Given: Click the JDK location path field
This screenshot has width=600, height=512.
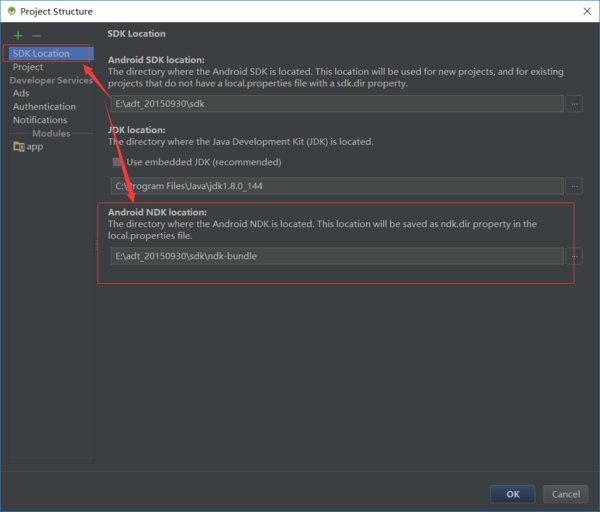Looking at the screenshot, I should click(x=337, y=186).
